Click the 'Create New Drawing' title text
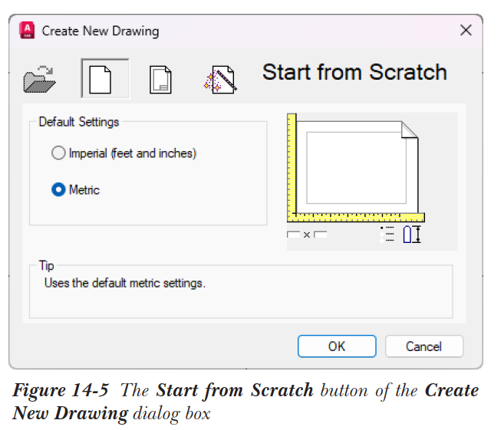The width and height of the screenshot is (504, 430). (x=100, y=31)
